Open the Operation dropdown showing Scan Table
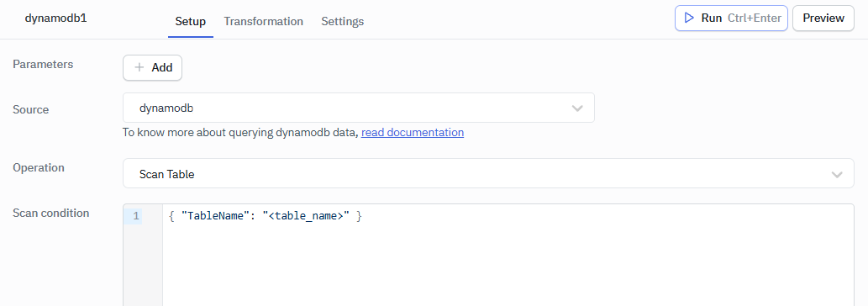The height and width of the screenshot is (306, 868). (x=488, y=174)
